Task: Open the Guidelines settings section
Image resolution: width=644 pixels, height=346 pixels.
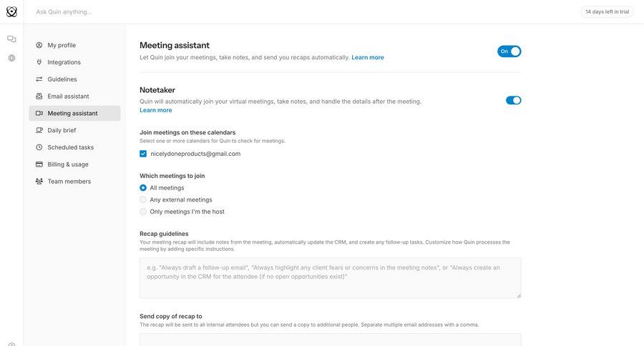Action: click(62, 79)
